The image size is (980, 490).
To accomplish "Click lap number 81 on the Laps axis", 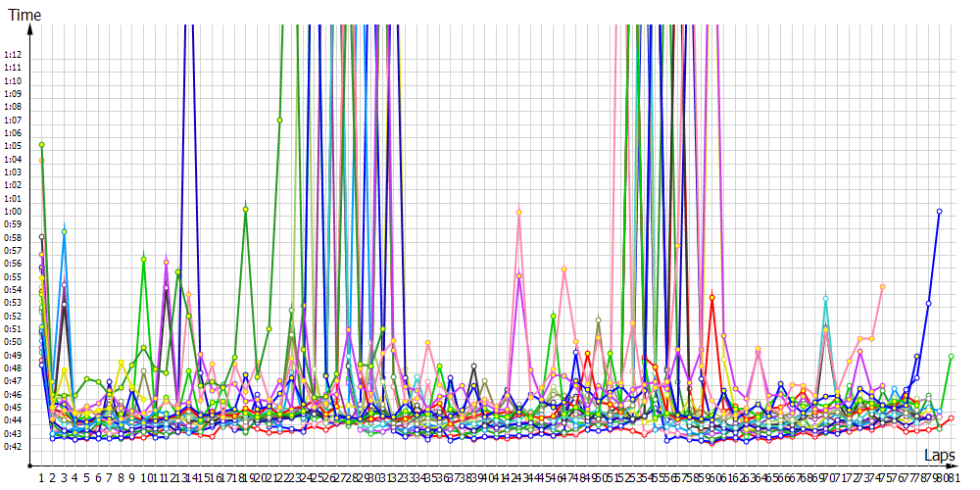I will [954, 477].
